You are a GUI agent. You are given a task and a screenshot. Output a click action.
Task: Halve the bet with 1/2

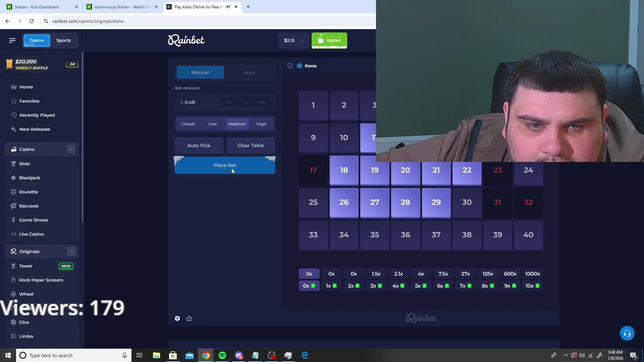(x=228, y=102)
